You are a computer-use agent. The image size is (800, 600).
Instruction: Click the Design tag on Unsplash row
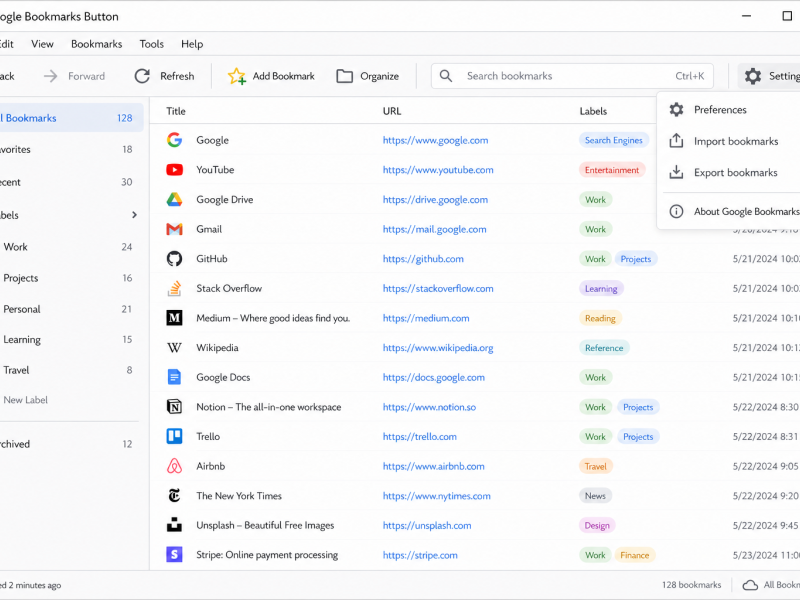(x=597, y=526)
